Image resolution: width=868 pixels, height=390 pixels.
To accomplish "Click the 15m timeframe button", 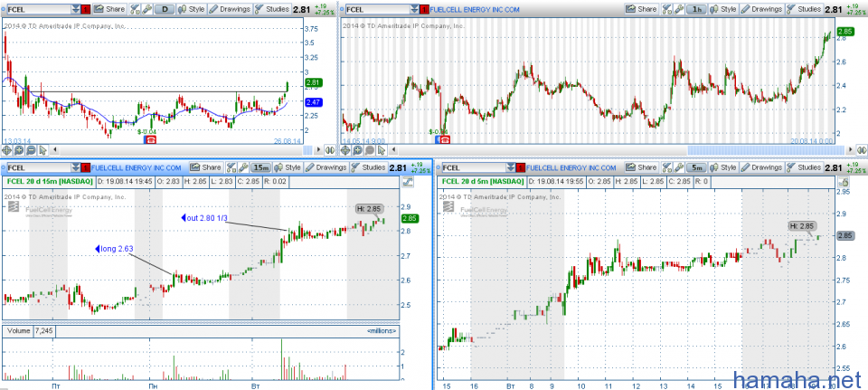I will tap(260, 168).
